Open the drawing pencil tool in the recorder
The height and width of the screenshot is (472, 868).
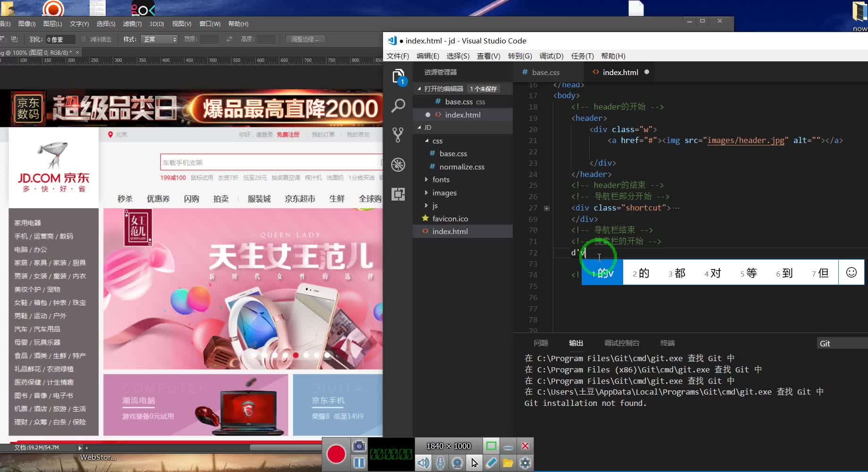(x=491, y=463)
